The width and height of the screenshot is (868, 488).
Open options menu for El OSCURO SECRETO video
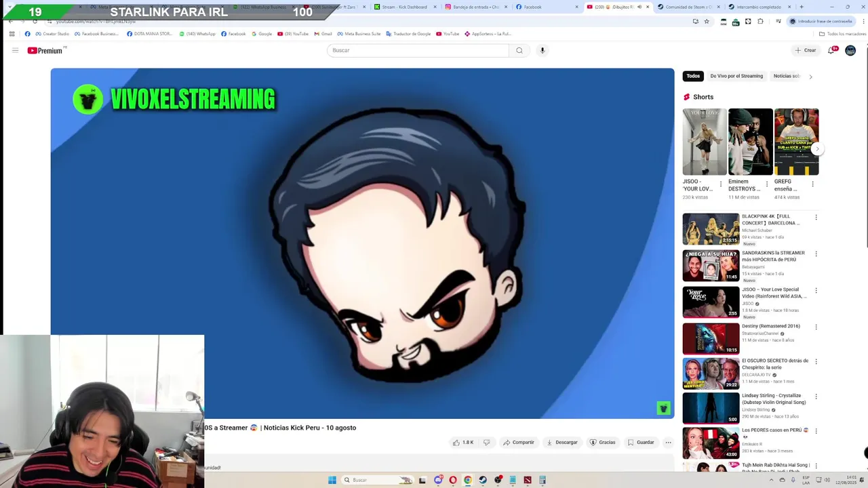(x=816, y=362)
